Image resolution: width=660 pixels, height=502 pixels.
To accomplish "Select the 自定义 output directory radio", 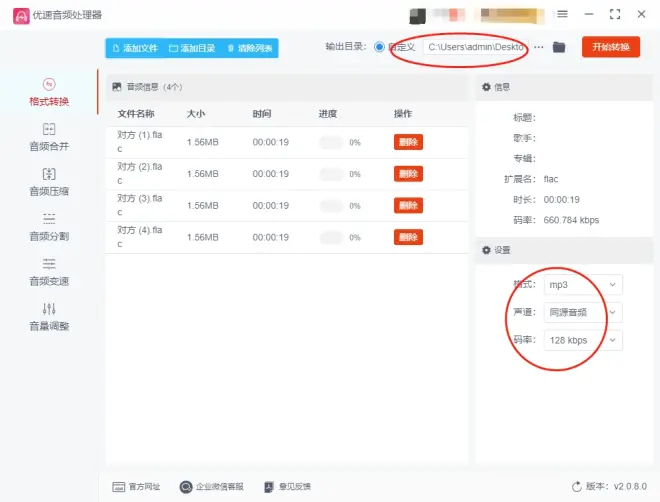I will click(379, 47).
